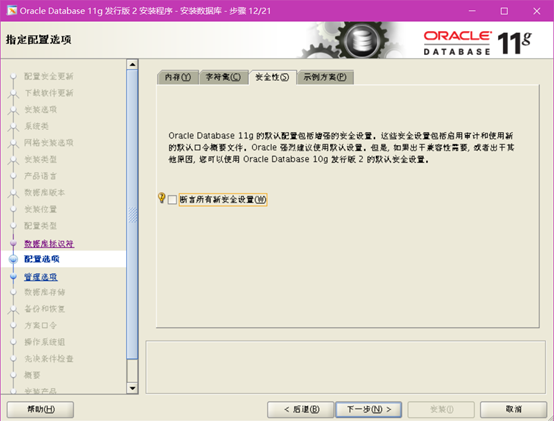Click the step node icon beside 安装选项

[x=13, y=110]
